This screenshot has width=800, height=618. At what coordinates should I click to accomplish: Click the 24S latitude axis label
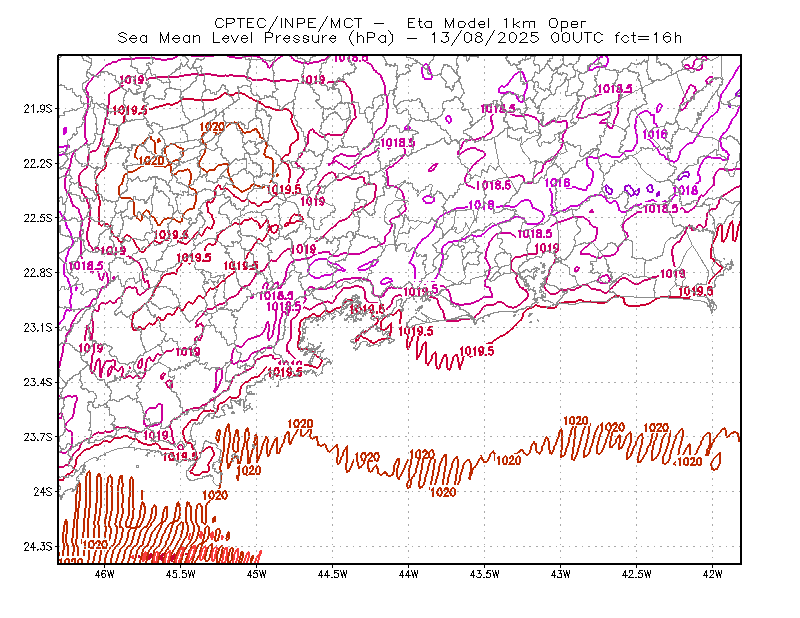coord(43,491)
